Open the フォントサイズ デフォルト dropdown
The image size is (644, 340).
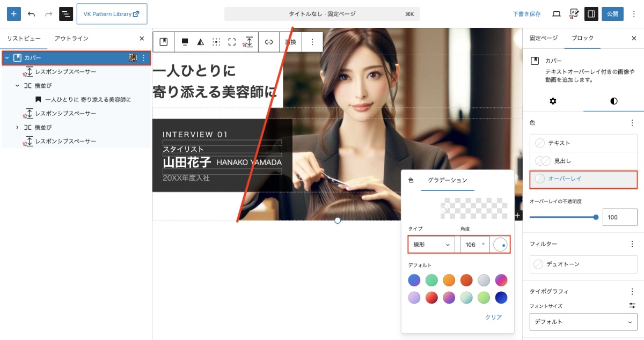tap(583, 322)
